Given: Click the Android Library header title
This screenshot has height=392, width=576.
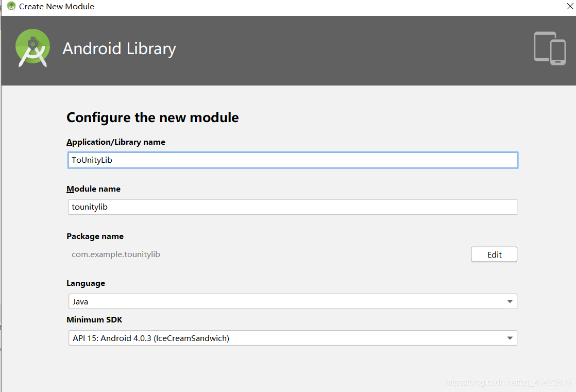Looking at the screenshot, I should (x=119, y=48).
